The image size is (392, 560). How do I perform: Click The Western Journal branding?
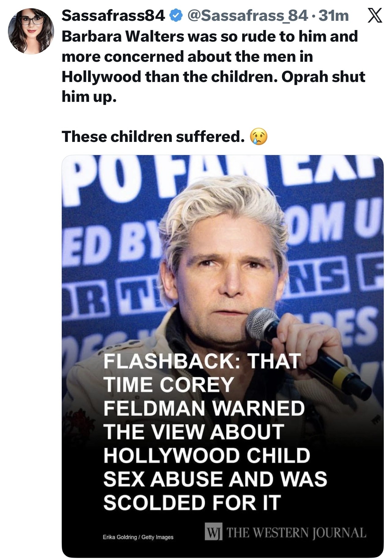285,532
